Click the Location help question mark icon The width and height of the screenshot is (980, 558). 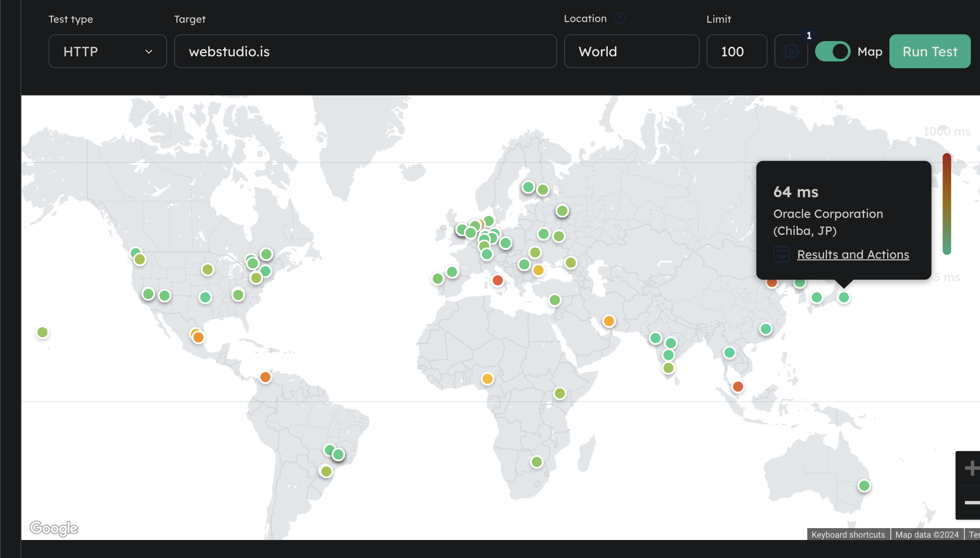(x=620, y=18)
